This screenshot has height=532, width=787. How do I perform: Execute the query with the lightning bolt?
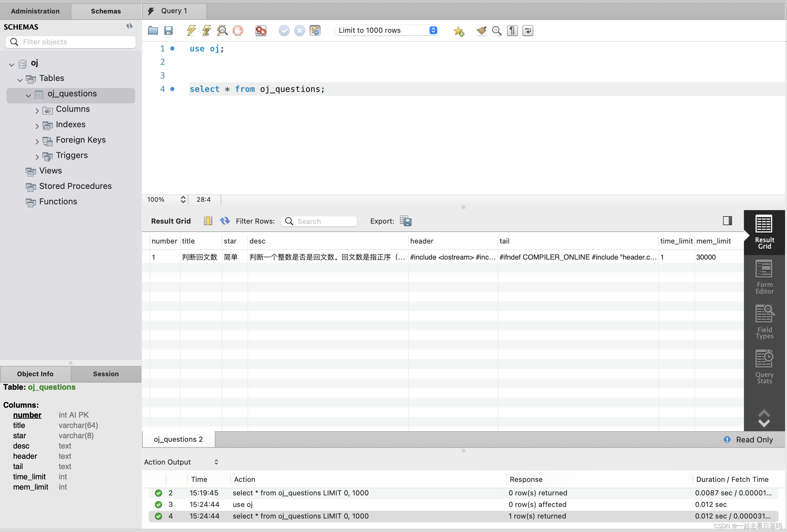click(x=191, y=31)
